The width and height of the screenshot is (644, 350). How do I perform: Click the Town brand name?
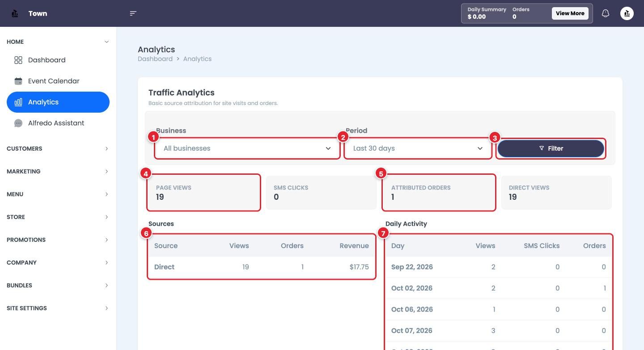pyautogui.click(x=38, y=13)
